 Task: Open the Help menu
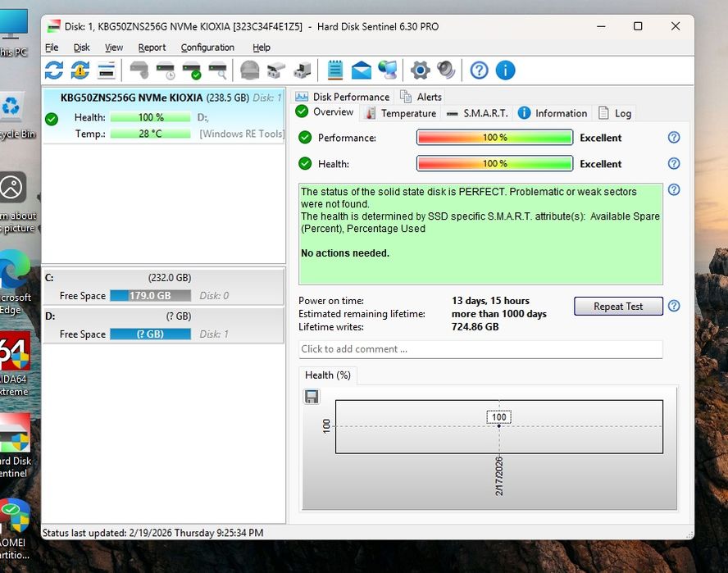pyautogui.click(x=262, y=48)
